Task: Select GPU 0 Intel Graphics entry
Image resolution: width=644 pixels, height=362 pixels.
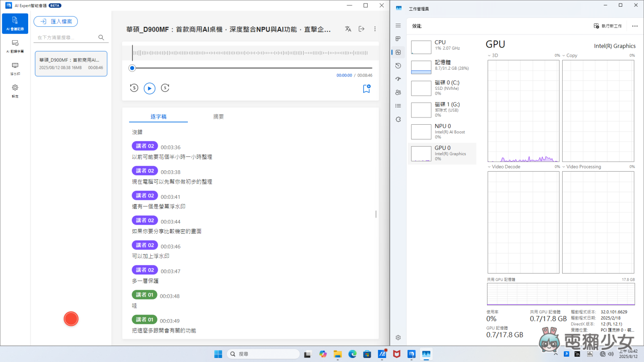Action: (442, 153)
